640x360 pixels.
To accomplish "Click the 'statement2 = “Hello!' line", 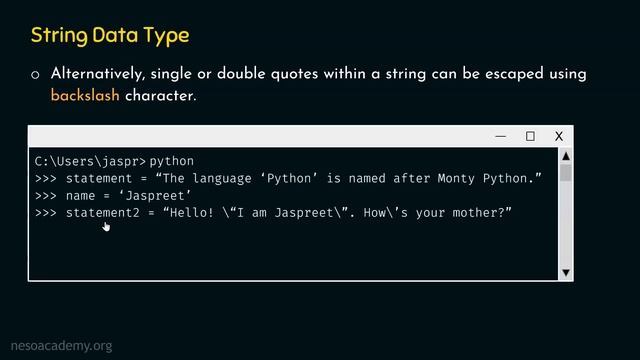I will [273, 213].
